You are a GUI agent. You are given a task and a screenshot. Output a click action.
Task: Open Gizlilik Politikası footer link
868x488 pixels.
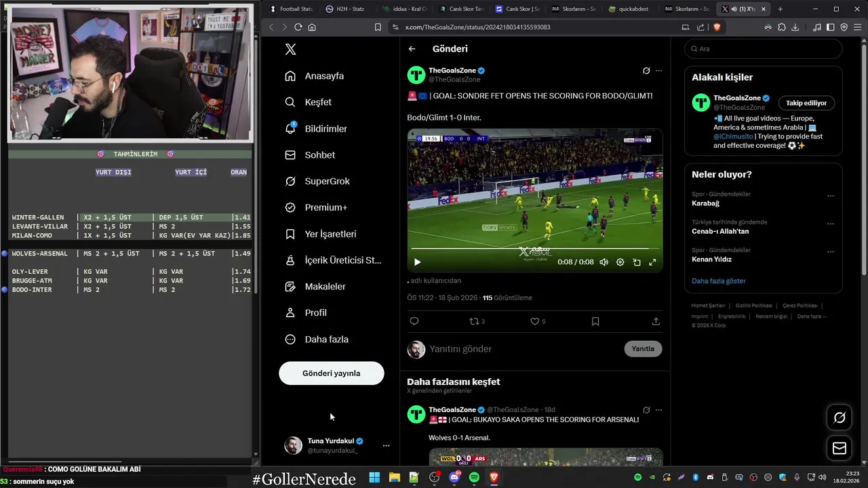[x=753, y=306]
